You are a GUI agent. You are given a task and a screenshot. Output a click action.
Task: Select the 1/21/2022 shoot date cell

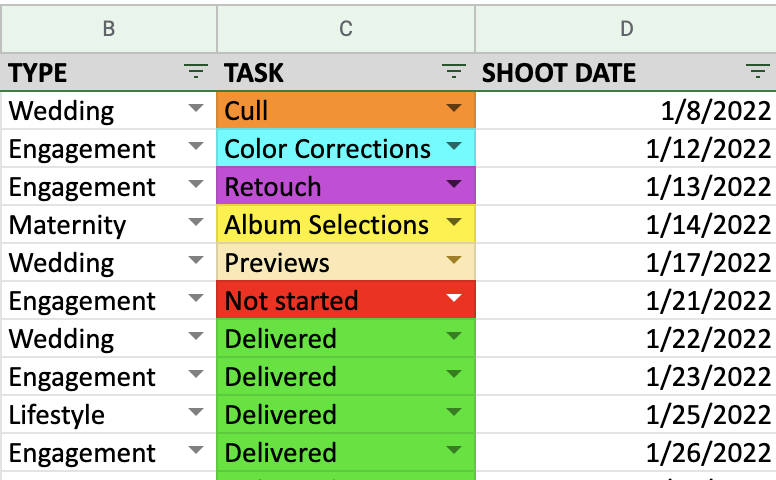(626, 300)
